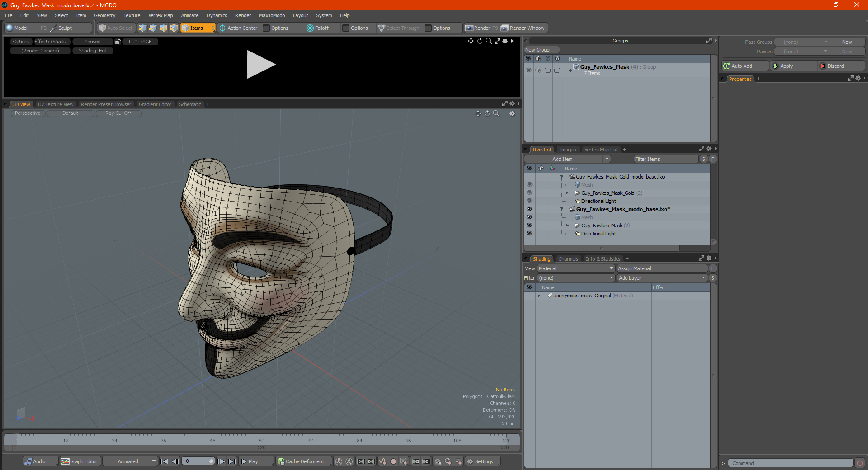Toggle render flag of Guy_Fawkes_Mask group

pos(538,70)
